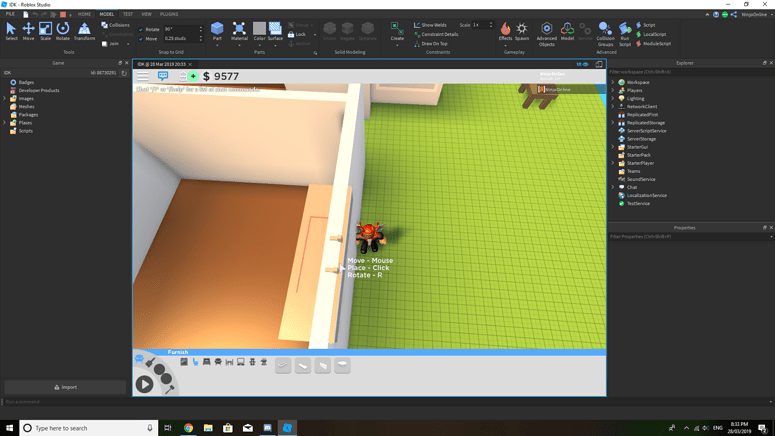
Task: Choose the barbecue grill furniture category
Action: point(263,362)
